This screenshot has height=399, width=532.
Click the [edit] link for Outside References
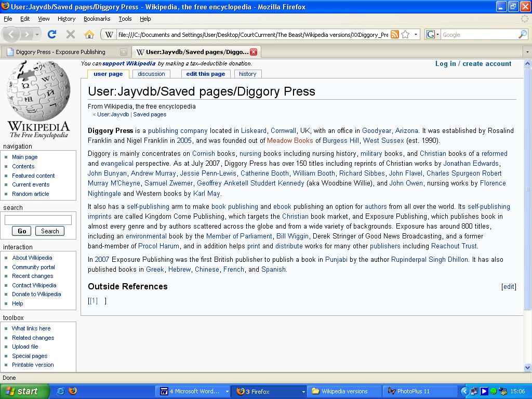[509, 287]
